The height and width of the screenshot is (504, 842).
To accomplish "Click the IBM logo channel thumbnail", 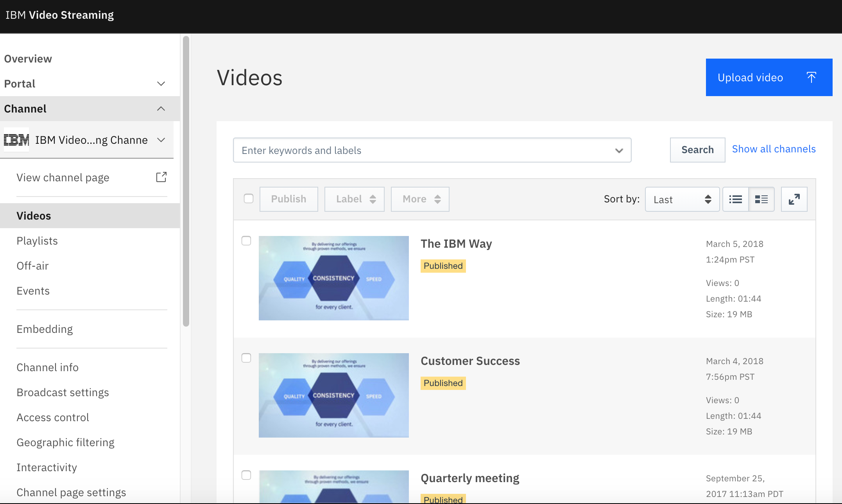I will coord(16,139).
